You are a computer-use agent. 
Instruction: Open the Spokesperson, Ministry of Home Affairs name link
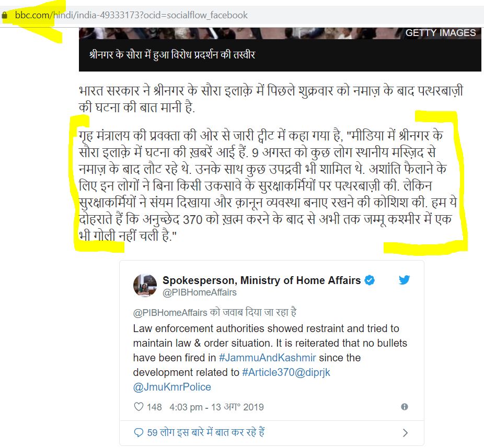pos(261,280)
